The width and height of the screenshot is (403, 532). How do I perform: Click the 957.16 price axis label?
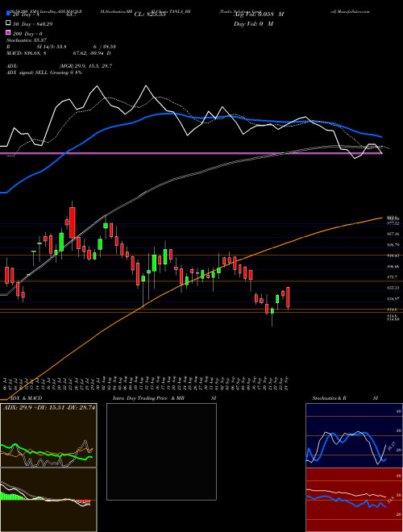click(393, 234)
